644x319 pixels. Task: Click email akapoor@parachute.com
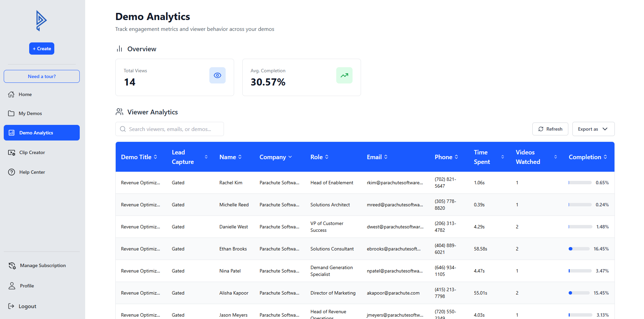point(393,293)
